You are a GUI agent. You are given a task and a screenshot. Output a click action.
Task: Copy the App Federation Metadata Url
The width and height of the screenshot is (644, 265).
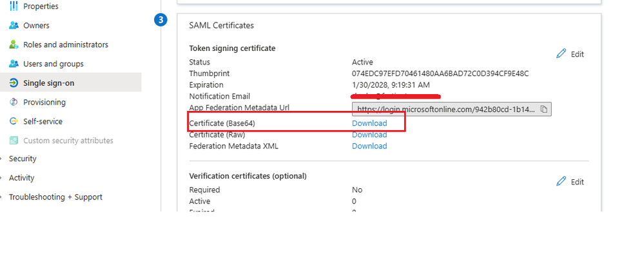pyautogui.click(x=544, y=109)
